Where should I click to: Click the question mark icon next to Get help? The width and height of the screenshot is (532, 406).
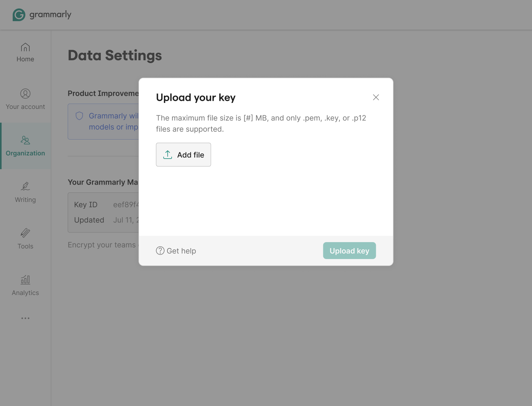(160, 251)
